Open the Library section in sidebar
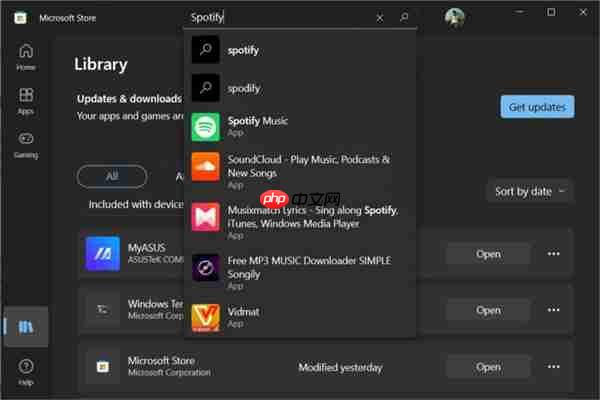The image size is (600, 400). coord(26,327)
